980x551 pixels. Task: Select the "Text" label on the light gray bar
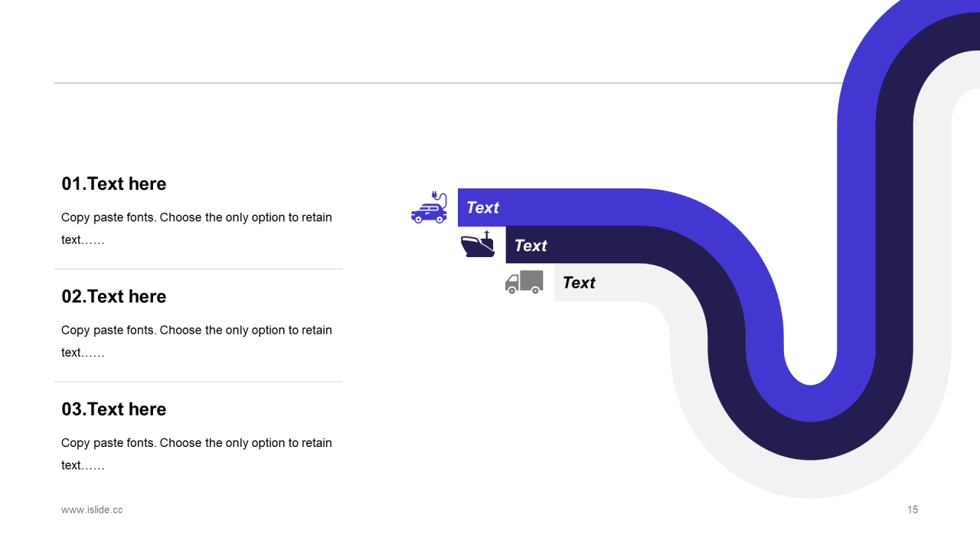579,283
